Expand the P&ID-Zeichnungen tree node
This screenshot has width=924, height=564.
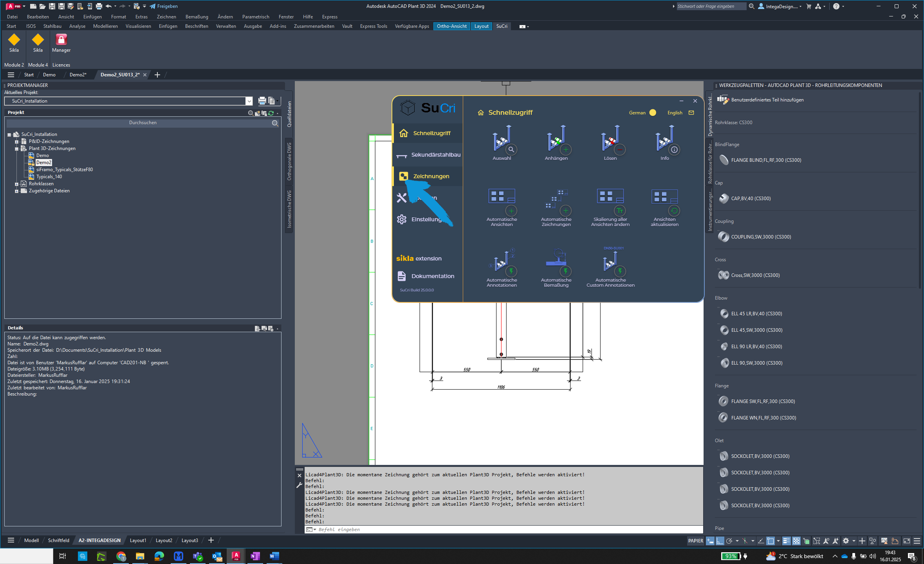click(17, 141)
